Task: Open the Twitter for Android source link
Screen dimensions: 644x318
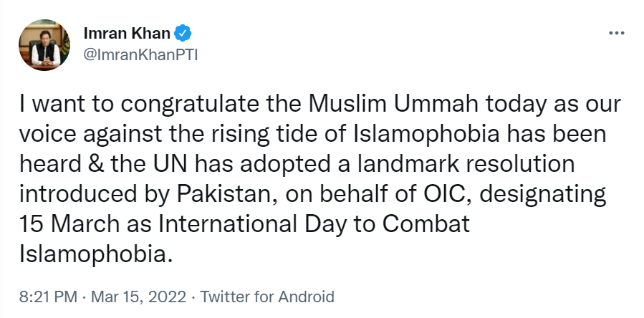Action: tap(266, 297)
